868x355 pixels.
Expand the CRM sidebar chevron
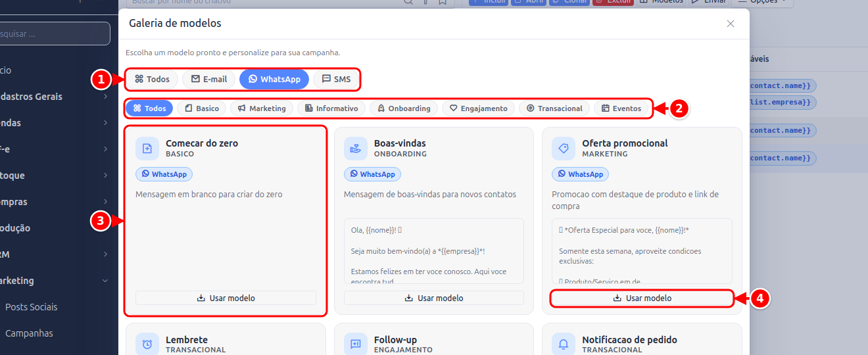tap(105, 254)
